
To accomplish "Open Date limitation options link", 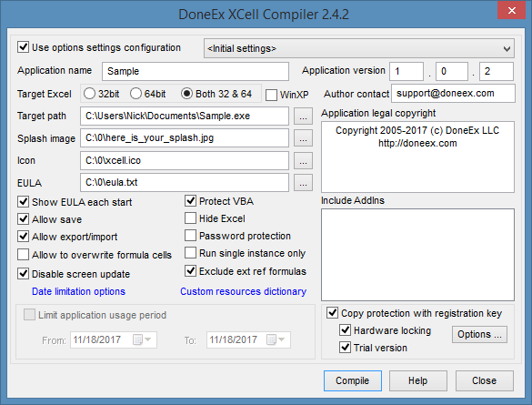I will point(78,291).
